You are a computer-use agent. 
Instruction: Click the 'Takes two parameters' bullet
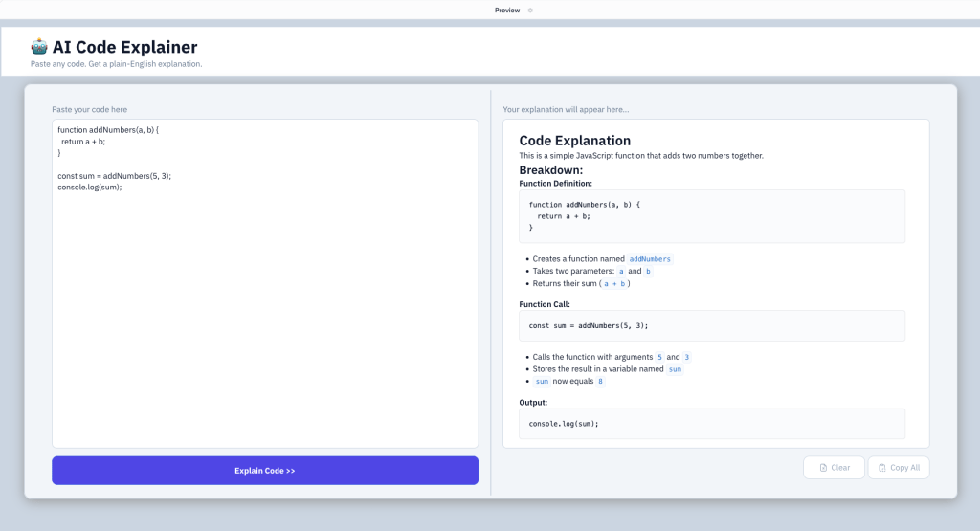coord(591,271)
